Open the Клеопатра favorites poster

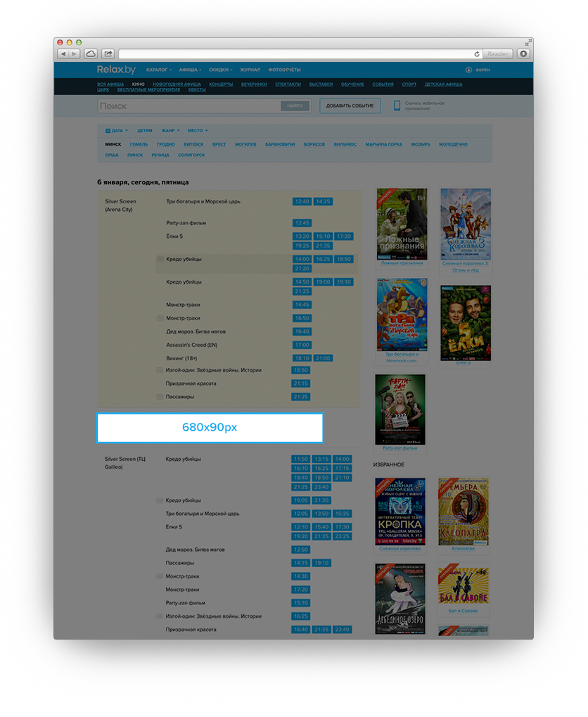click(464, 512)
